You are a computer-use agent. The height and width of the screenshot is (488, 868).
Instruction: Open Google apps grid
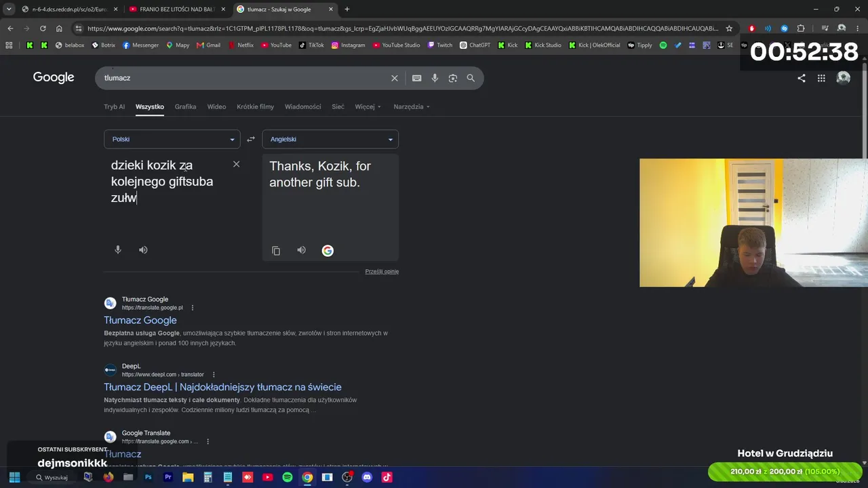tap(821, 78)
